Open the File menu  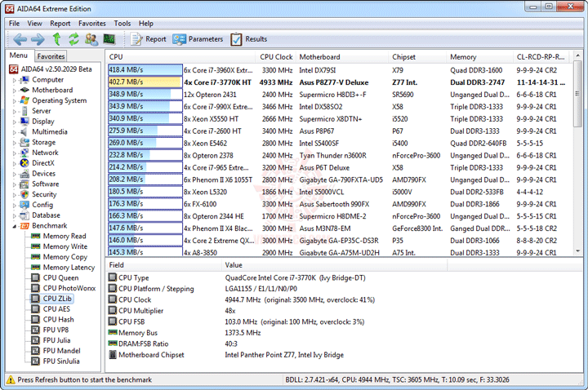14,23
